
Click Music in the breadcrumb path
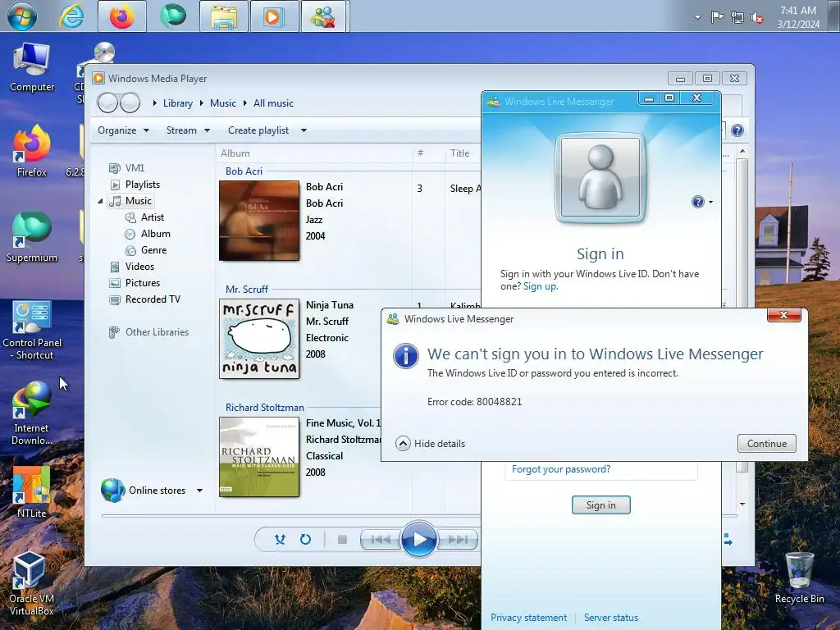(x=223, y=103)
